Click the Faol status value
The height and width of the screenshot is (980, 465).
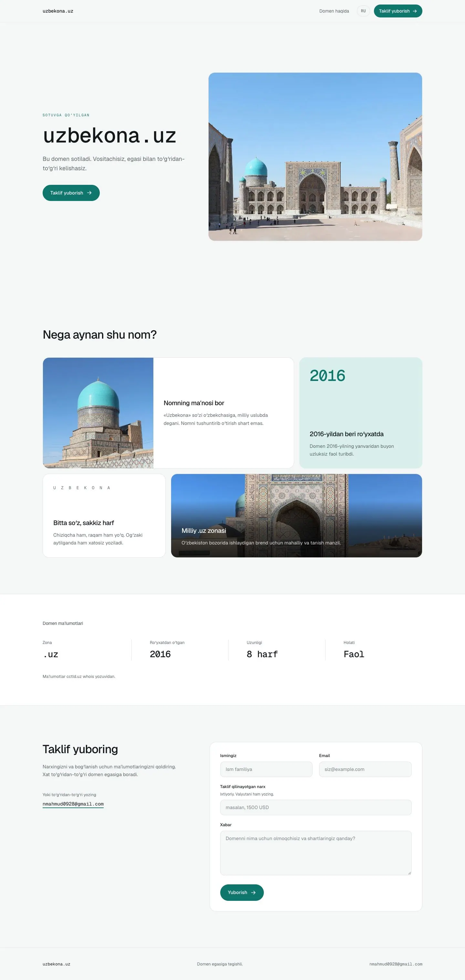coord(354,654)
